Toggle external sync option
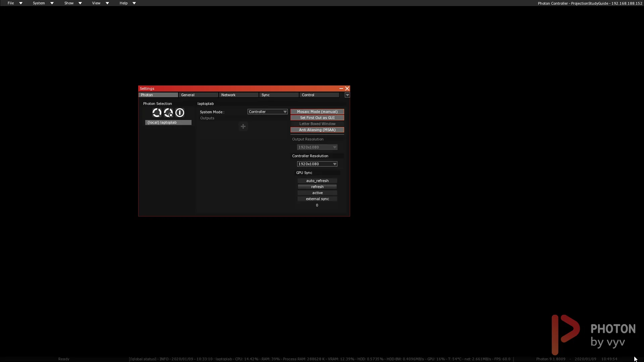The image size is (644, 362). point(317,199)
